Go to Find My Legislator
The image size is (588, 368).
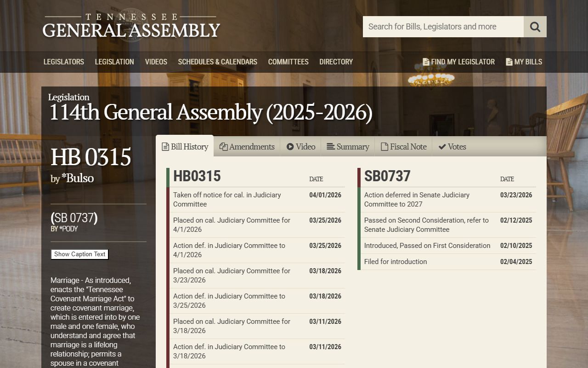(x=458, y=62)
